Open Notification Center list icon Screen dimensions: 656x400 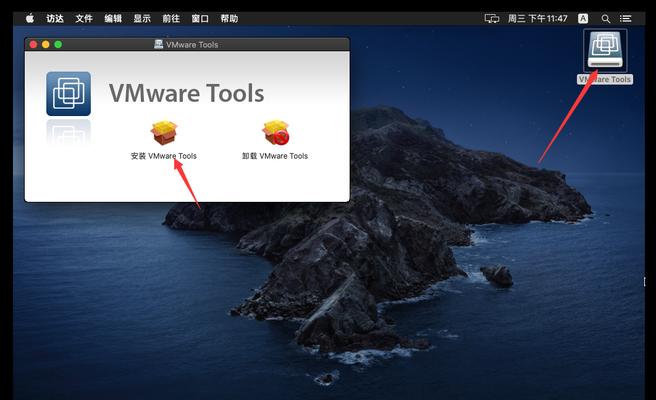(x=625, y=18)
